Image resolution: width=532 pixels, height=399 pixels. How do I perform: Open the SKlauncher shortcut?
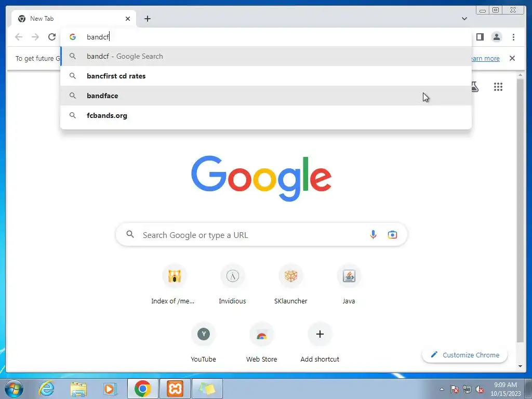coord(291,284)
